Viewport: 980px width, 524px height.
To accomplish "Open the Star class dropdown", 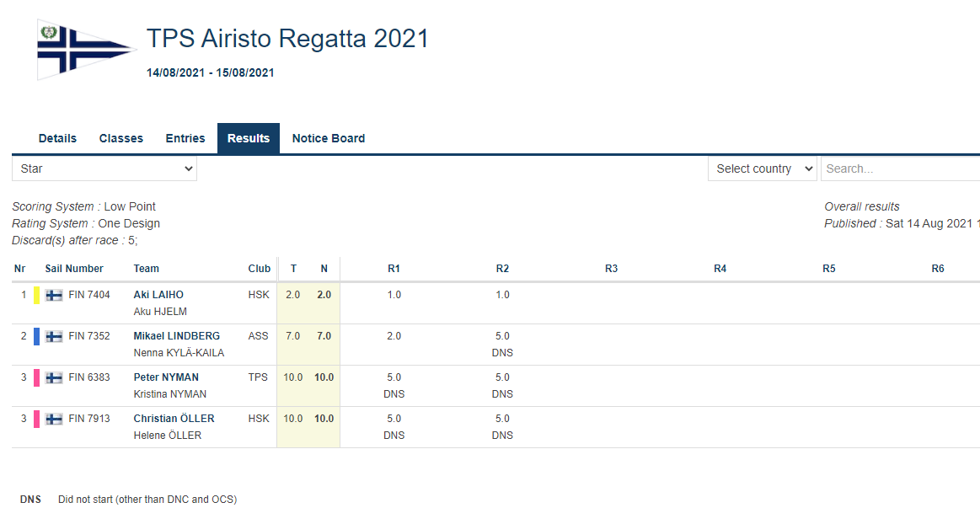I will tap(104, 168).
